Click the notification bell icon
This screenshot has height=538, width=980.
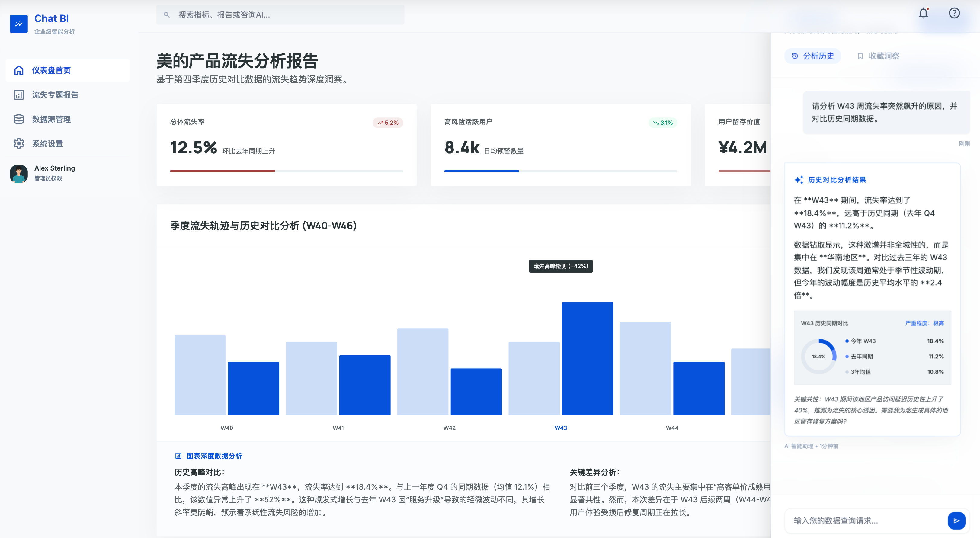click(x=924, y=13)
